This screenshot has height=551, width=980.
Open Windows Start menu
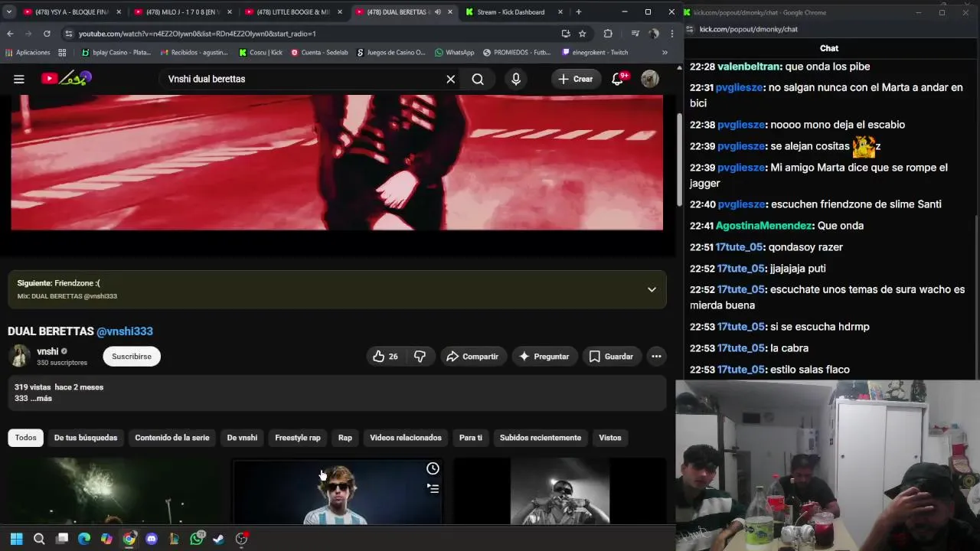17,539
